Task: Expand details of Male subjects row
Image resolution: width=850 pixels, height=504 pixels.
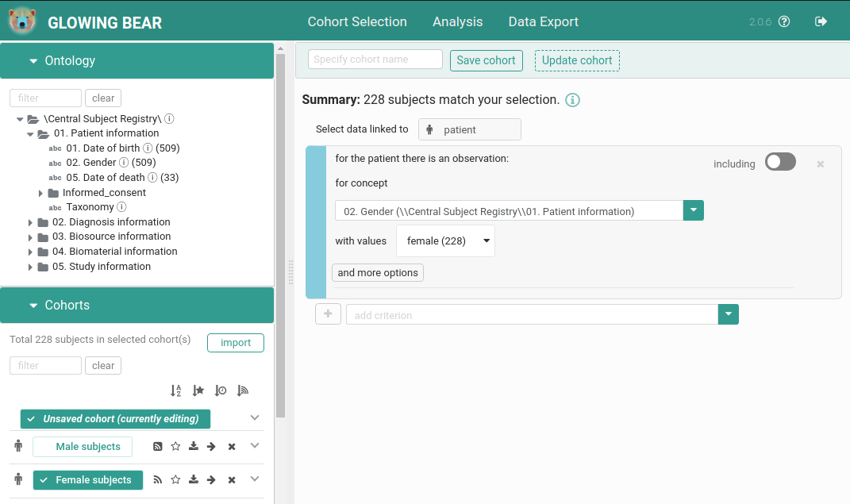Action: click(x=255, y=445)
